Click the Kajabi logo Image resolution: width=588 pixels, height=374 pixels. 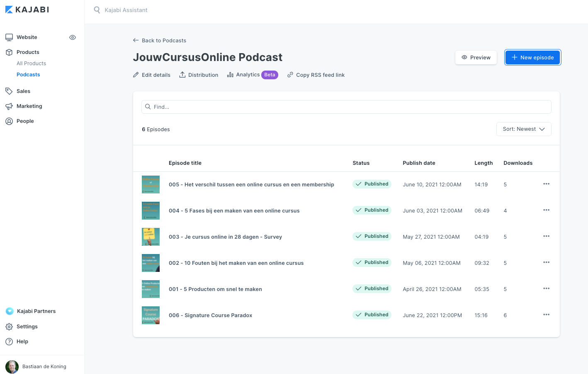(27, 10)
